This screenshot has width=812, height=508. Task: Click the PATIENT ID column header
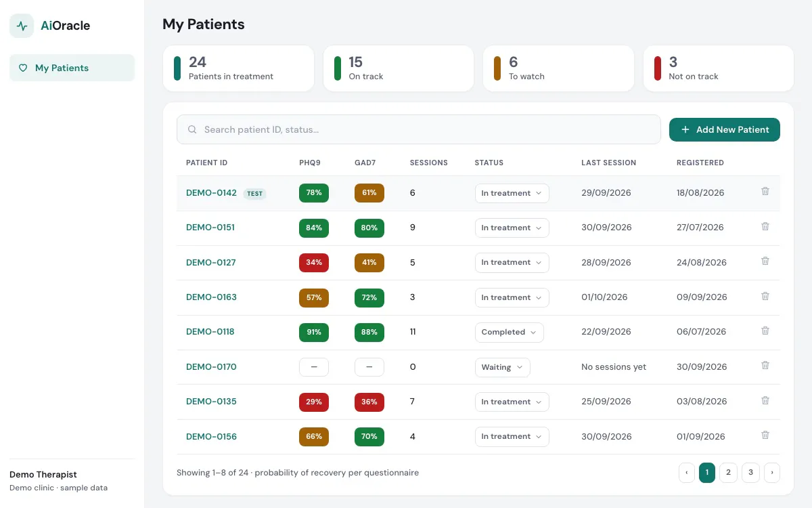point(207,163)
